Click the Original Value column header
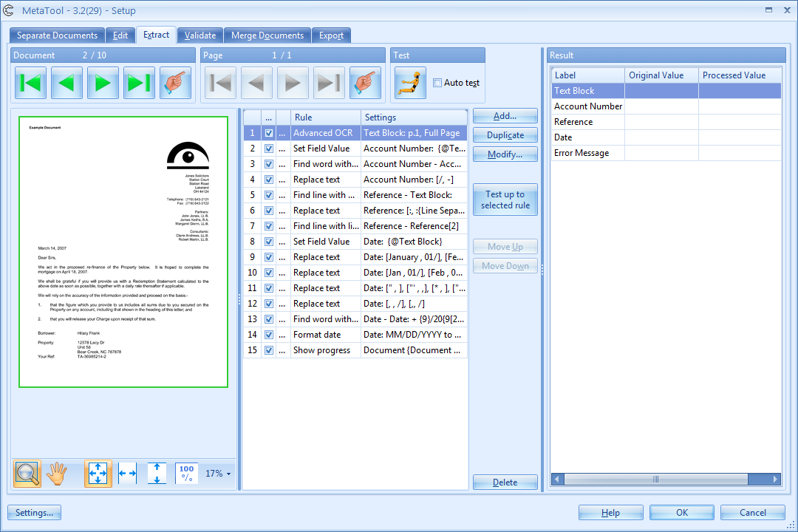 (661, 75)
